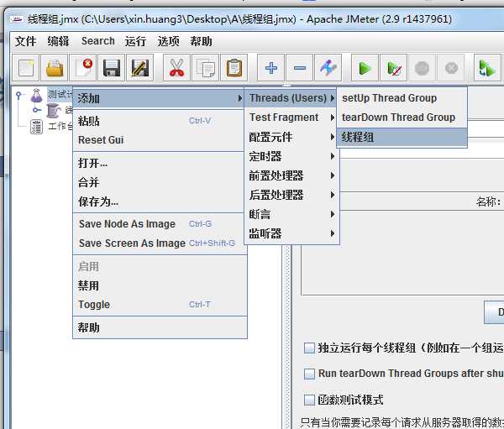The height and width of the screenshot is (429, 504).
Task: Expand the 断言 submenu
Action: (291, 214)
